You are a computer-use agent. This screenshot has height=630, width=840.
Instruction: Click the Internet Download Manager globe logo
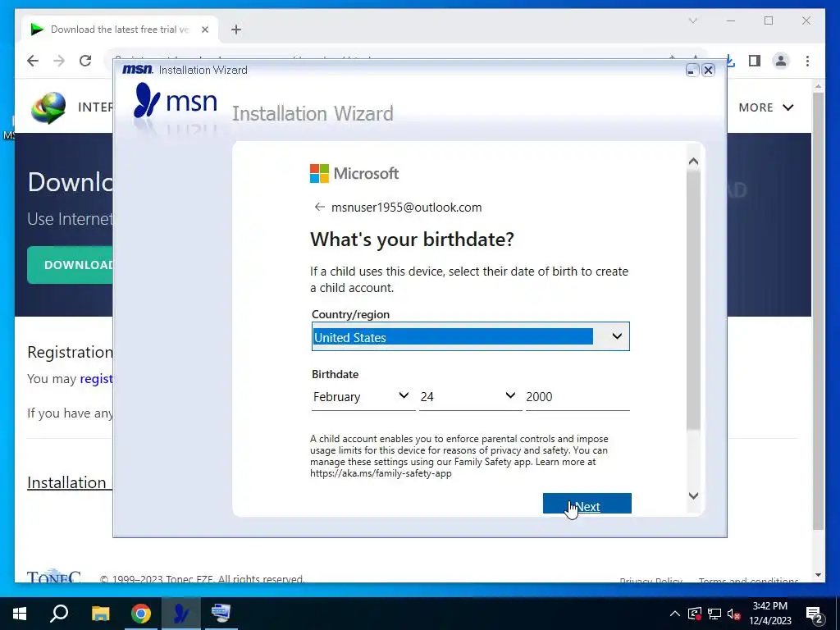(48, 107)
